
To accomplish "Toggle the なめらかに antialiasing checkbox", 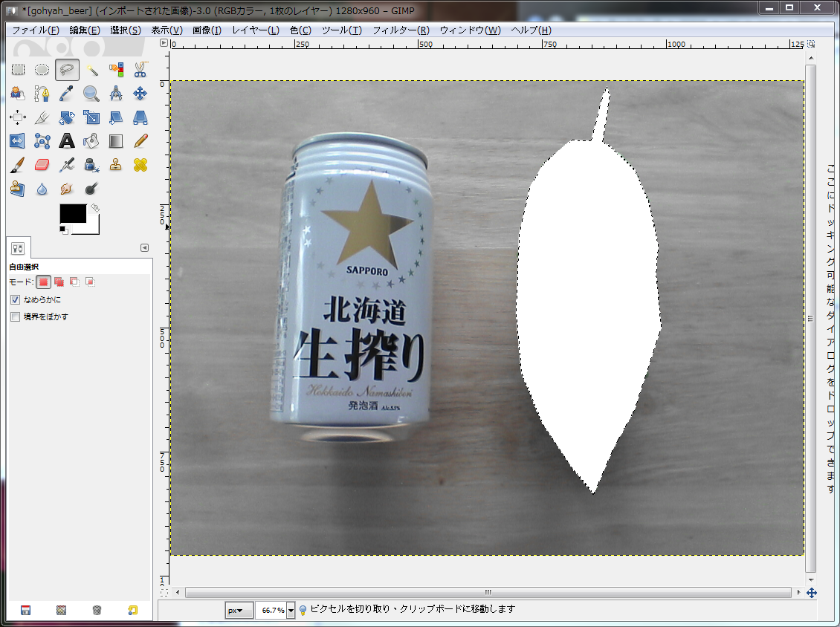I will [16, 300].
